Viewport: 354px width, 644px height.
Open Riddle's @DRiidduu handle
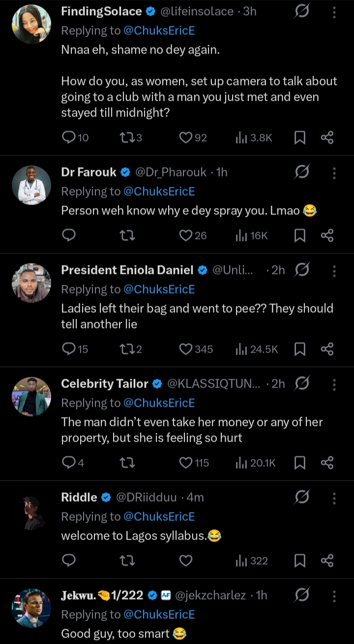146,497
